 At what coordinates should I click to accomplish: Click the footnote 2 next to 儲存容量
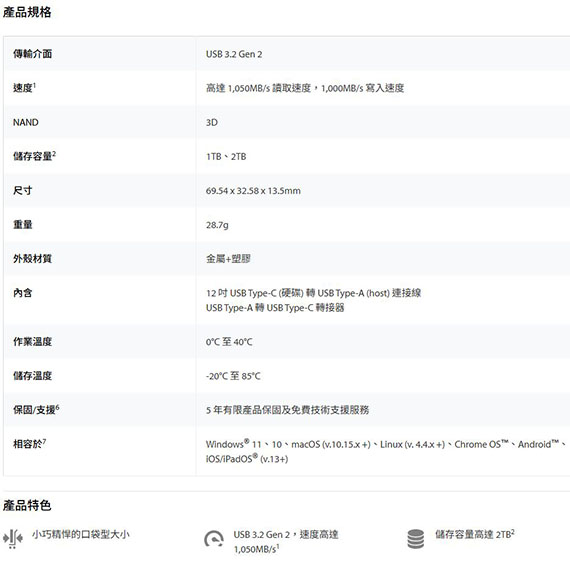(54, 153)
